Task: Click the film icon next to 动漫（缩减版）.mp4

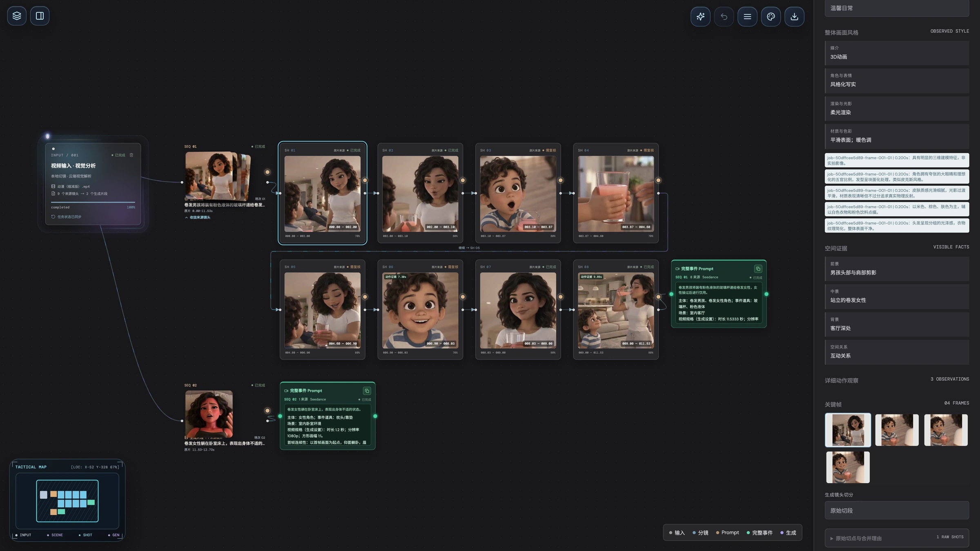Action: click(x=53, y=187)
